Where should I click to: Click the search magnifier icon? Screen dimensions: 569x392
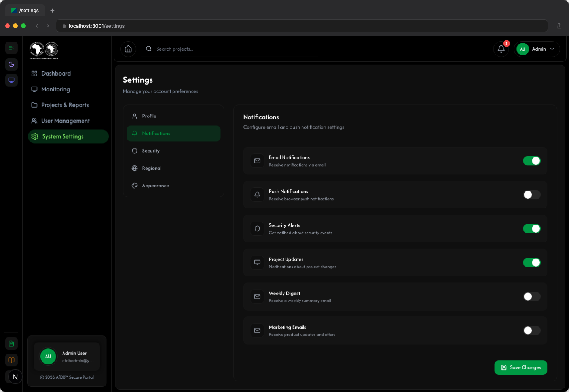click(x=149, y=49)
